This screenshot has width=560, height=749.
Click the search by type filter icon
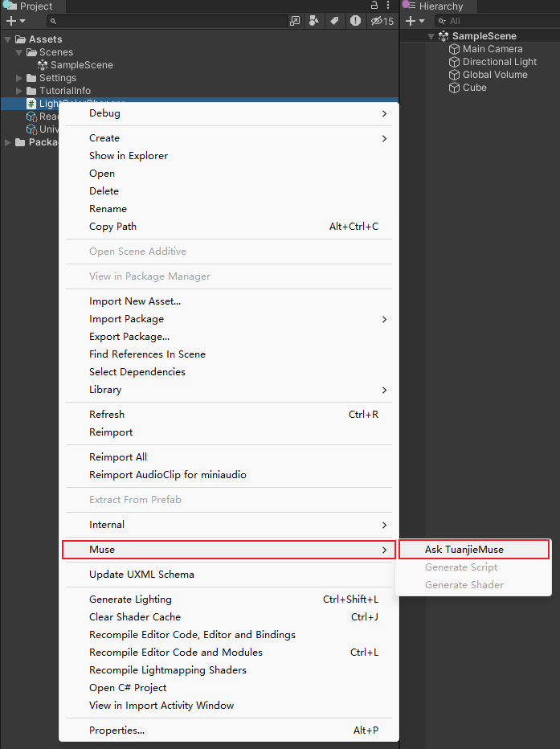(x=314, y=21)
